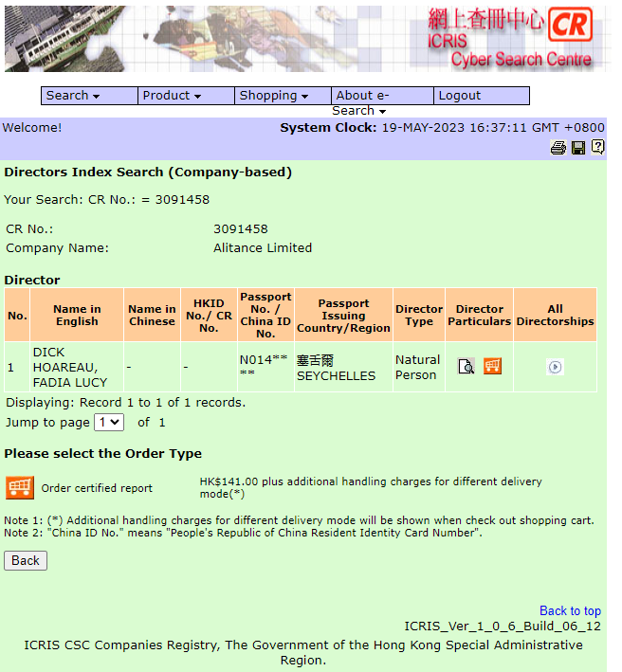
Task: Expand the Jump to page dropdown
Action: pyautogui.click(x=109, y=423)
